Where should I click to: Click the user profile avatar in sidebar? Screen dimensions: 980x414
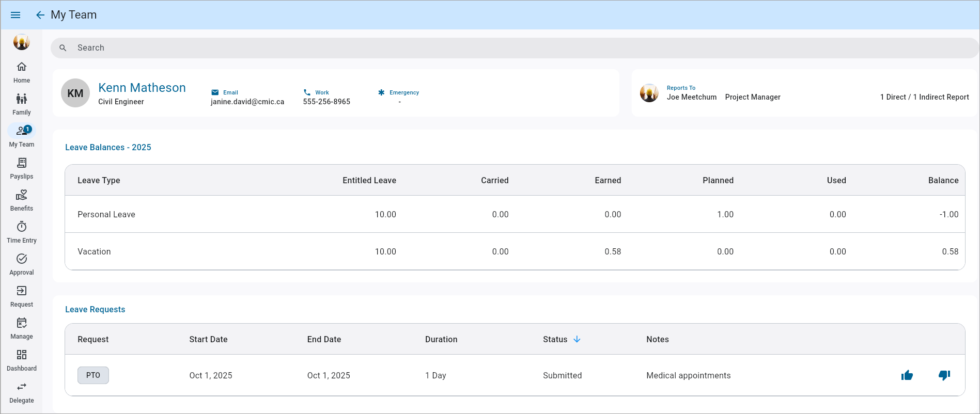(22, 42)
